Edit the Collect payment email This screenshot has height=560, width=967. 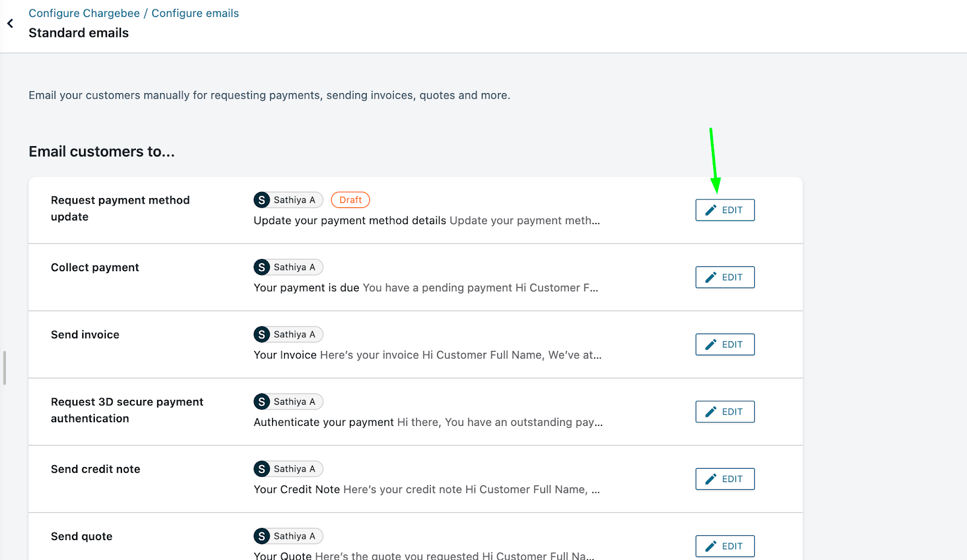tap(725, 277)
